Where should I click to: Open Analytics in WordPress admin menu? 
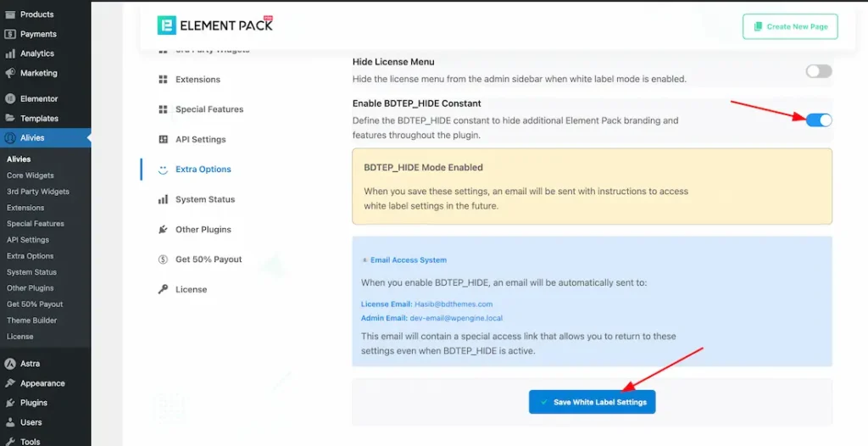coord(38,53)
